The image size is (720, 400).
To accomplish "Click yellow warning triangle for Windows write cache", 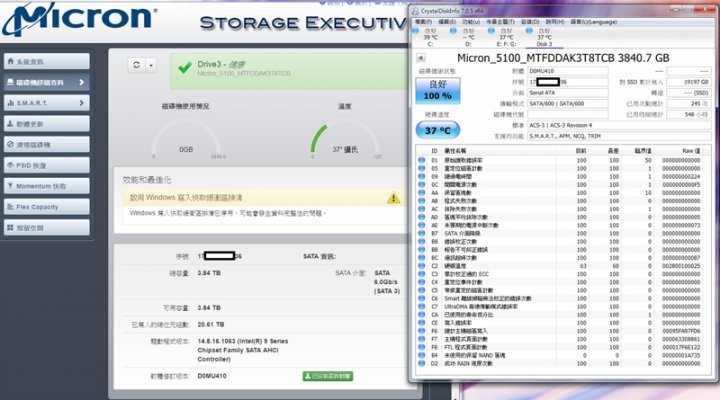I will click(393, 198).
